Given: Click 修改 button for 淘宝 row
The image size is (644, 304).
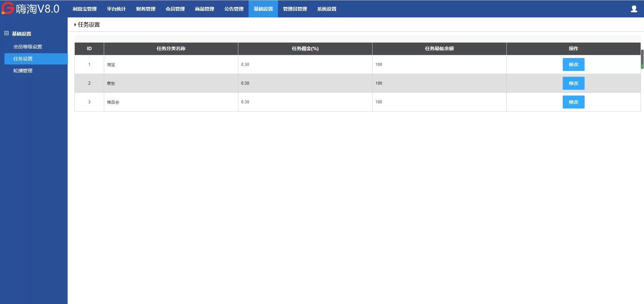Looking at the screenshot, I should [573, 64].
